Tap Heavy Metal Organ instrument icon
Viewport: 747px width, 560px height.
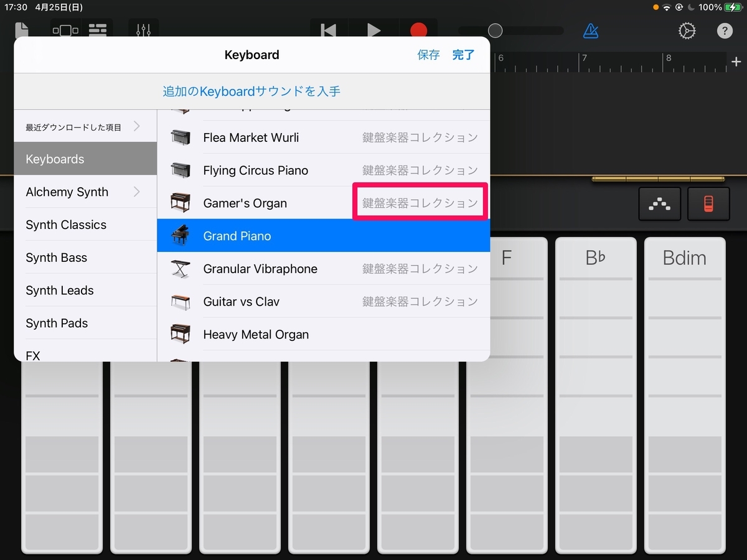coord(180,334)
